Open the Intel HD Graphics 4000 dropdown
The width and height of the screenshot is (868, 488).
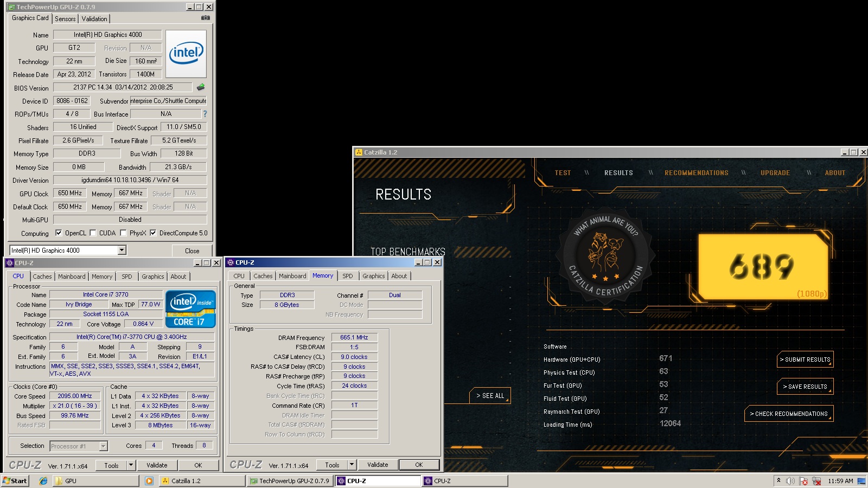tap(122, 250)
